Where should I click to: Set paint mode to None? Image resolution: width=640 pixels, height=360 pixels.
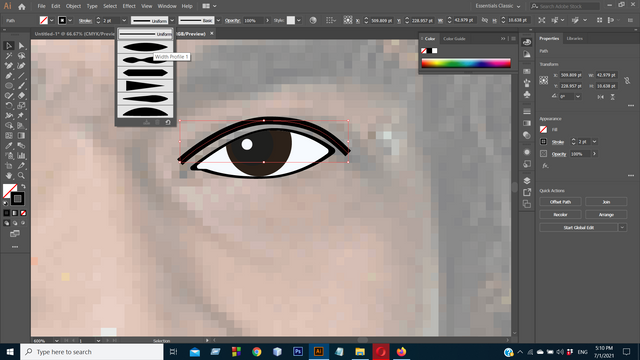tap(23, 213)
